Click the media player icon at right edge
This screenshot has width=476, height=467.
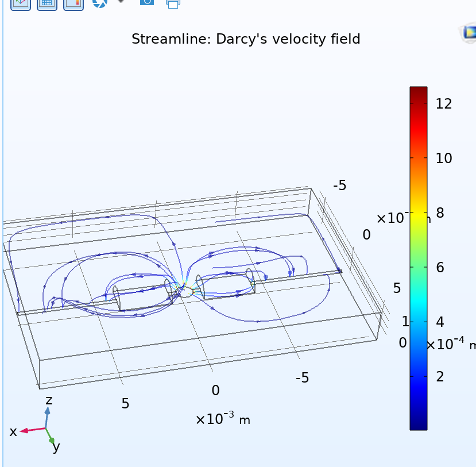[469, 34]
